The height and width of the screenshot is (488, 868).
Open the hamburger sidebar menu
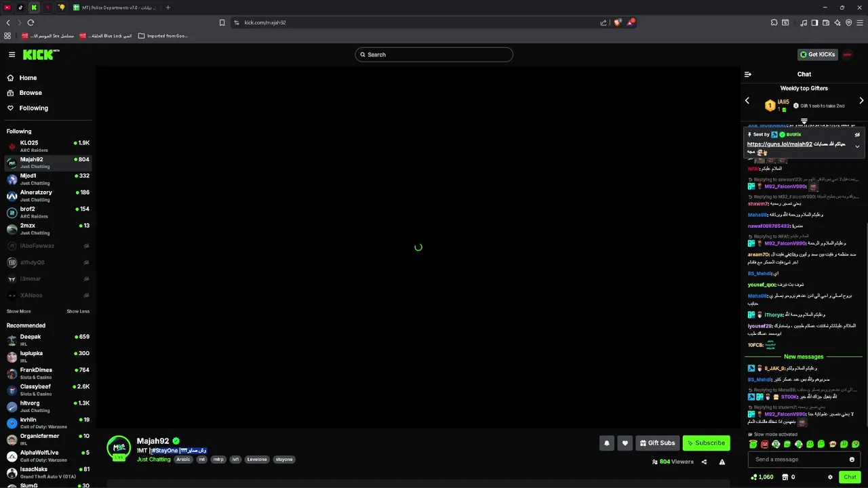[12, 54]
